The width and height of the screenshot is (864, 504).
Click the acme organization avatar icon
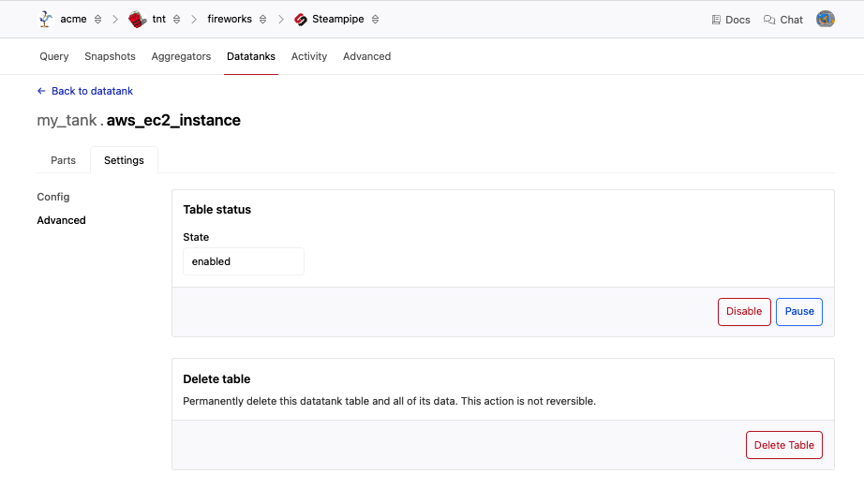pyautogui.click(x=45, y=19)
